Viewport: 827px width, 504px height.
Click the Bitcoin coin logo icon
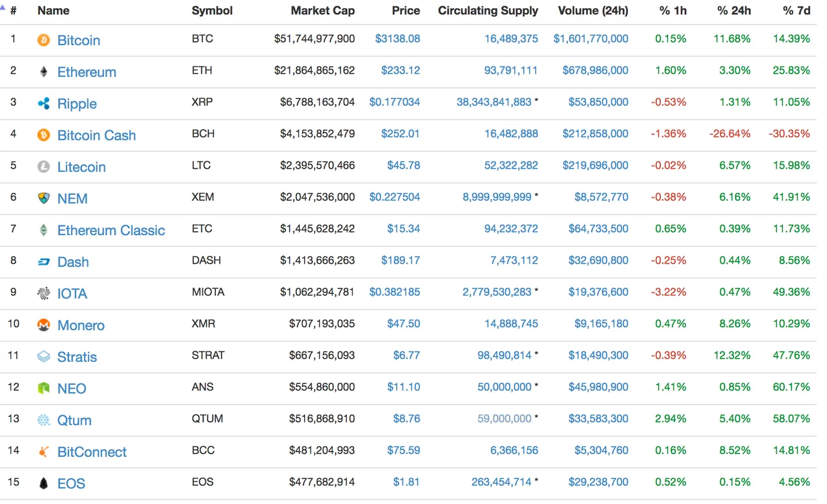coord(43,40)
